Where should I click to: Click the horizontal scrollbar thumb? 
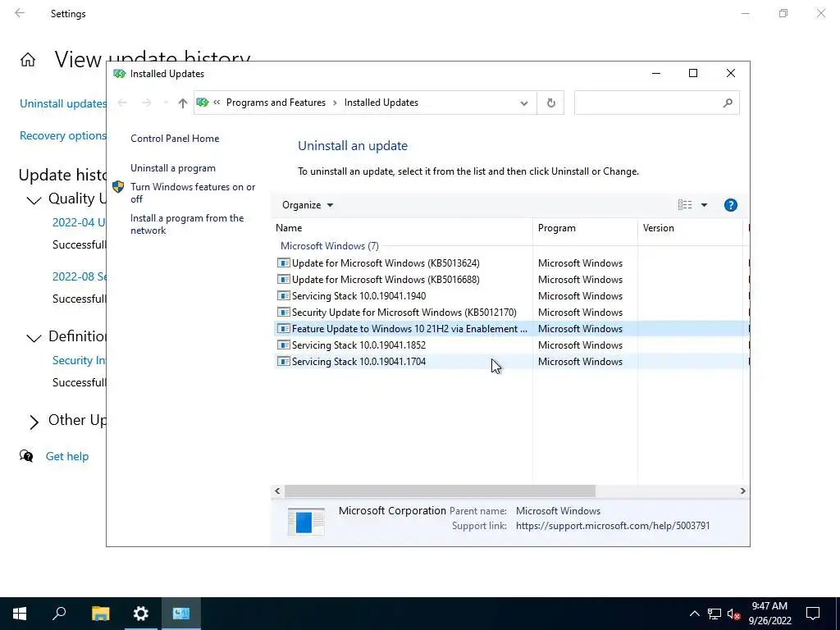[440, 491]
